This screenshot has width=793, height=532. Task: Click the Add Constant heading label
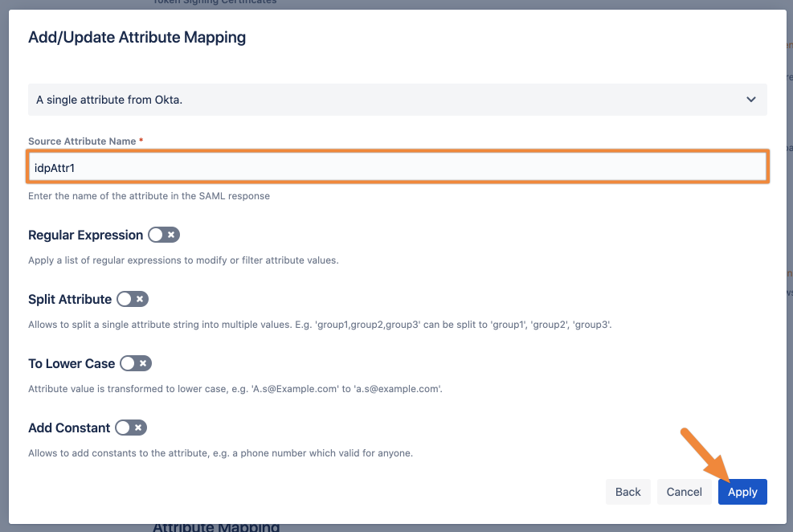coord(69,428)
